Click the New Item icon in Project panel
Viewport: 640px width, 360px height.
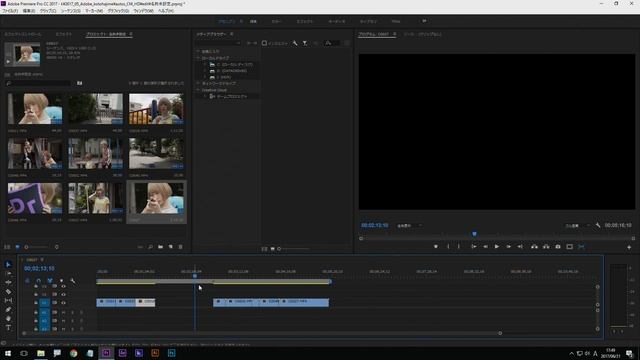(x=171, y=247)
